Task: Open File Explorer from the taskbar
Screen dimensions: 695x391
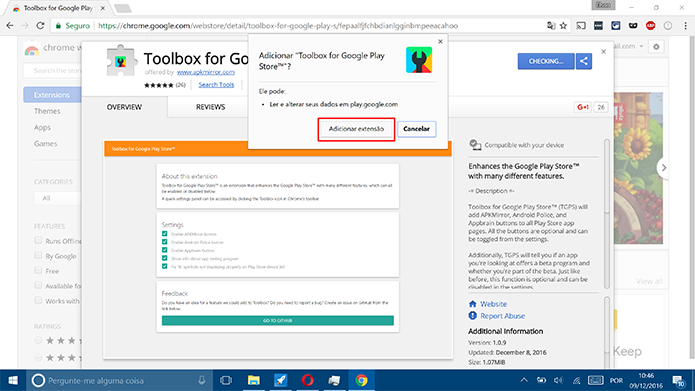Action: pyautogui.click(x=254, y=380)
